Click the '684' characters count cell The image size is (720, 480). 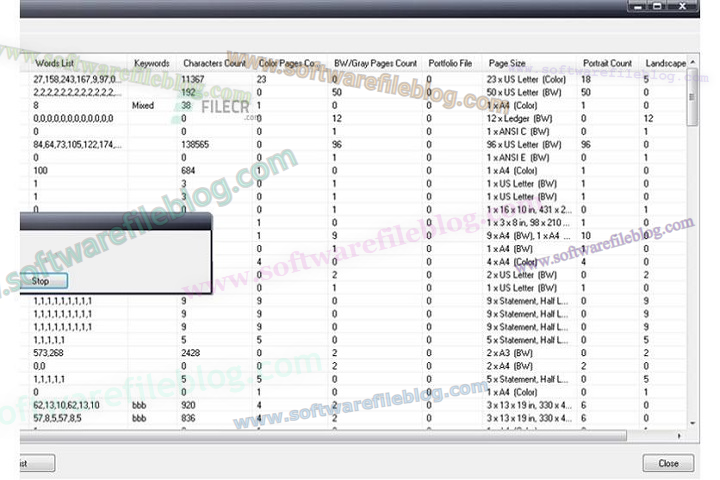[x=188, y=170]
